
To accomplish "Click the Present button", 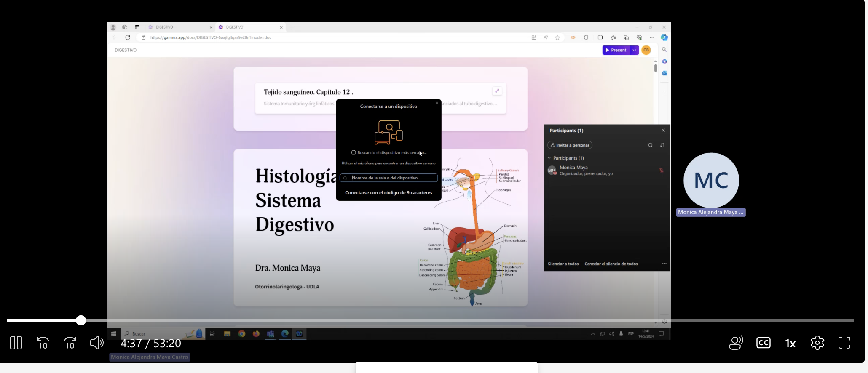I will coord(616,50).
